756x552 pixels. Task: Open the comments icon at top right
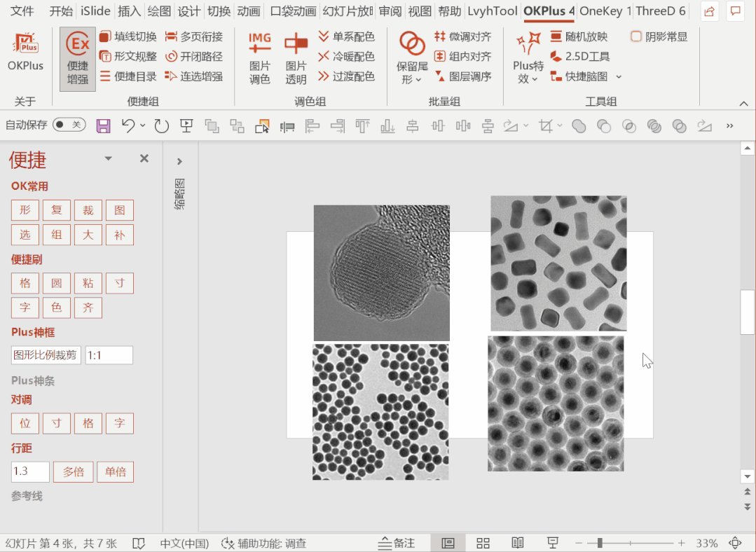pos(735,12)
